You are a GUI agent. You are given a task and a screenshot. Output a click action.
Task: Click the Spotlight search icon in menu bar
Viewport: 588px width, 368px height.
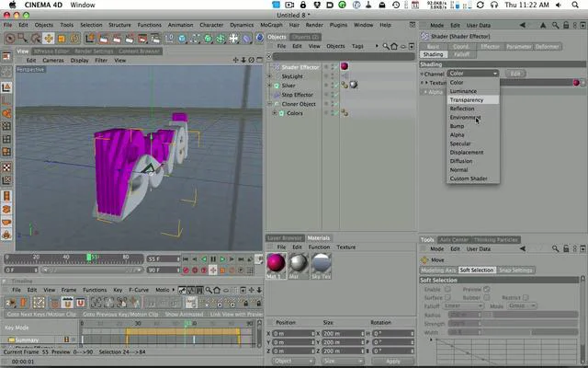[575, 5]
